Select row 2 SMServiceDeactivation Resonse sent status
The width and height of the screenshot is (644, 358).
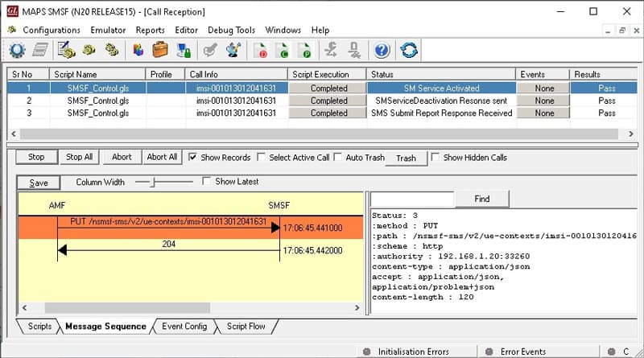pos(441,101)
